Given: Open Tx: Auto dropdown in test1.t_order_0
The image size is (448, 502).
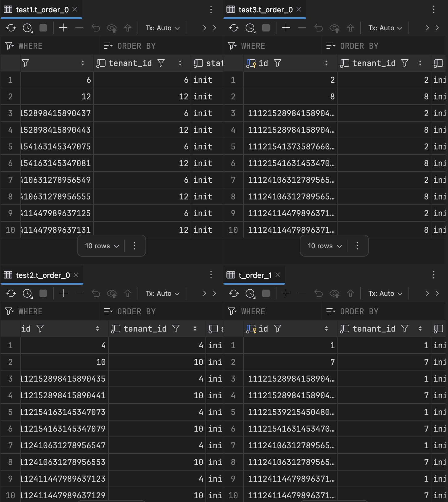Looking at the screenshot, I should [x=163, y=28].
